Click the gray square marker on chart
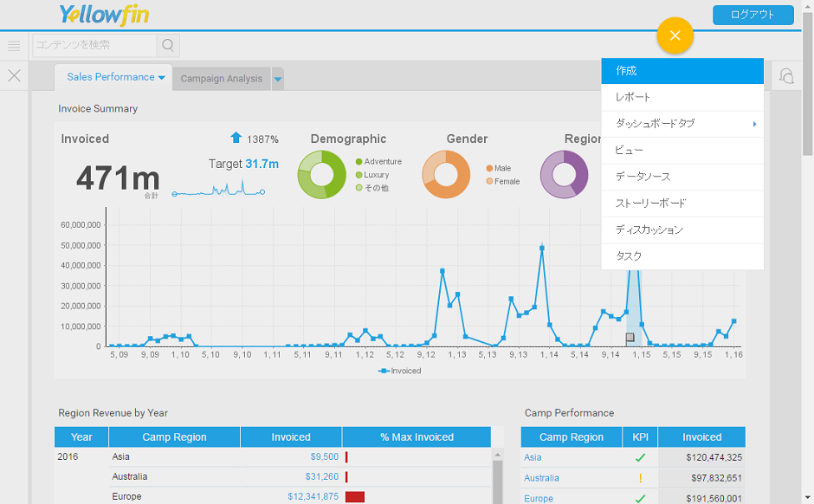The width and height of the screenshot is (814, 504). tap(630, 338)
